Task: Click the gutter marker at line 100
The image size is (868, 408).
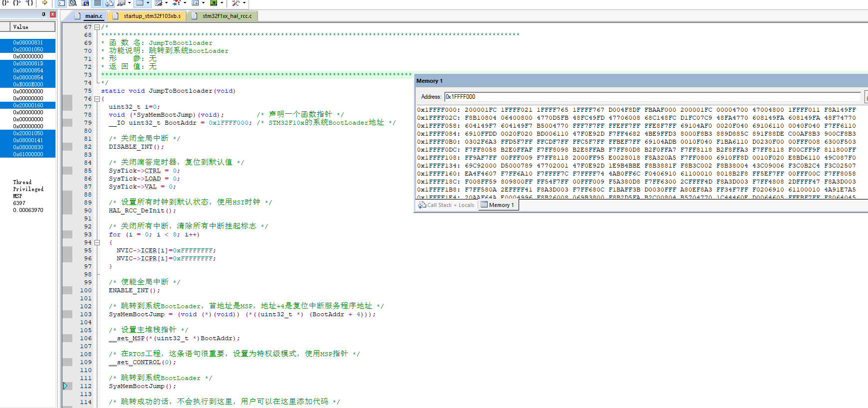Action: point(67,290)
